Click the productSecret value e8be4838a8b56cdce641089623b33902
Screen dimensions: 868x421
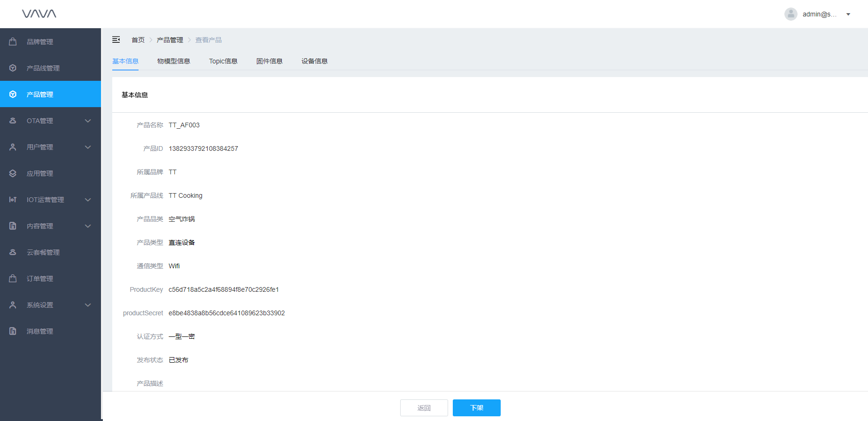pos(227,313)
